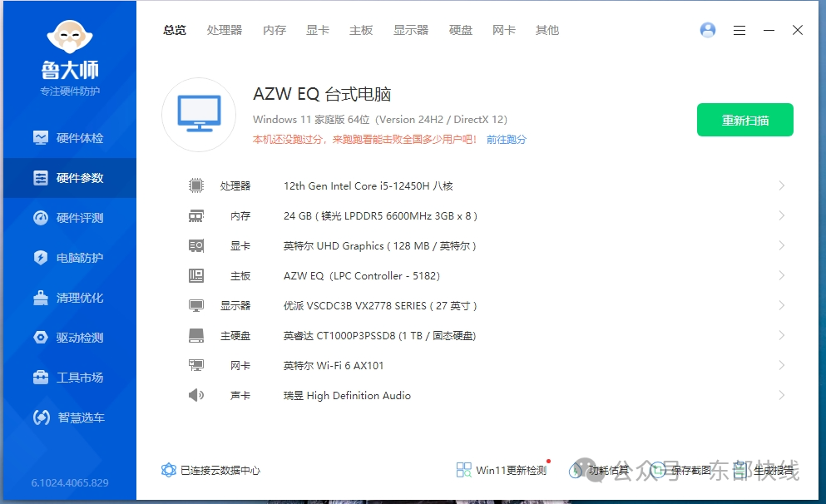This screenshot has height=504, width=826.
Task: Click the main disk drive icon
Action: tap(196, 335)
